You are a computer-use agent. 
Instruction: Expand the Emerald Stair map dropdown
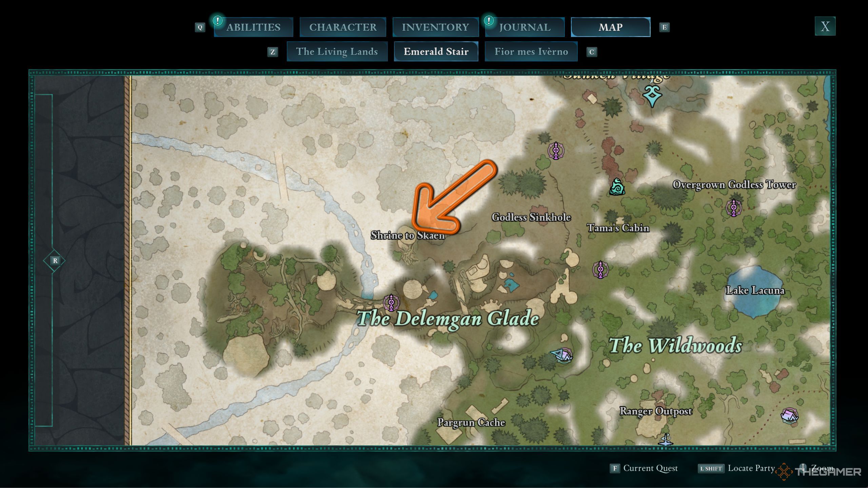point(436,51)
